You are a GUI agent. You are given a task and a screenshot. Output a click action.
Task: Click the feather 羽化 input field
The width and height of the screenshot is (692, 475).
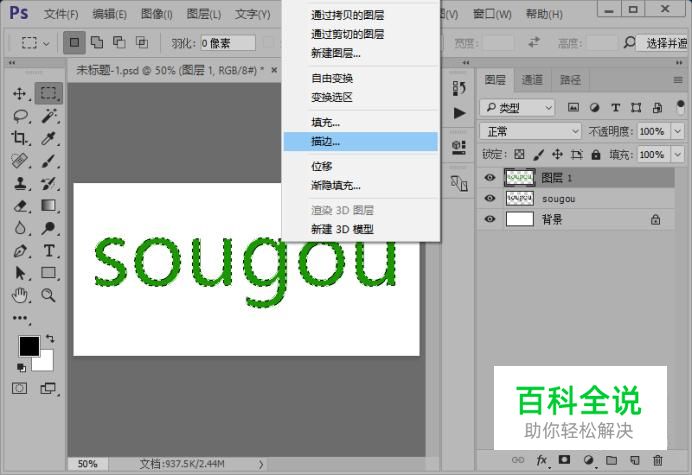(x=228, y=43)
